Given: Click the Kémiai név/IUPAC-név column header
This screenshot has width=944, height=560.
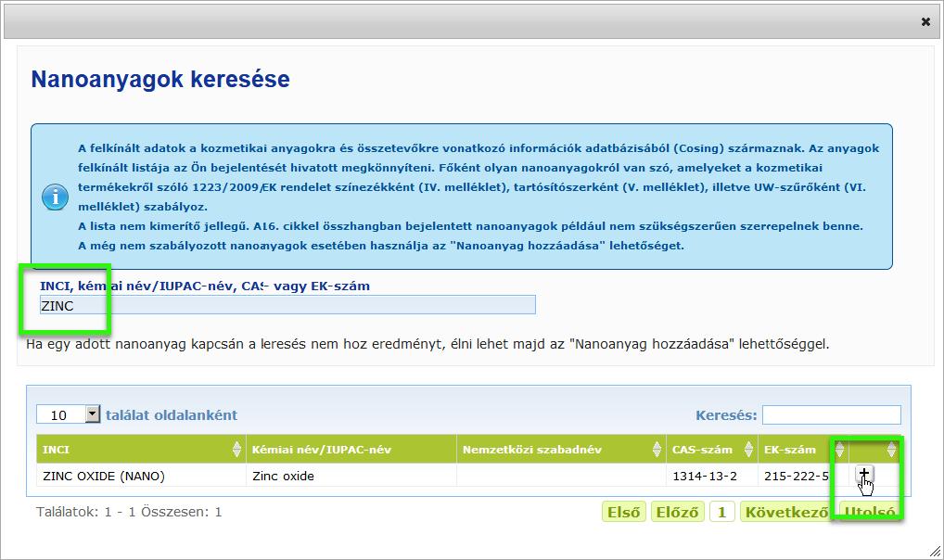Looking at the screenshot, I should (351, 449).
